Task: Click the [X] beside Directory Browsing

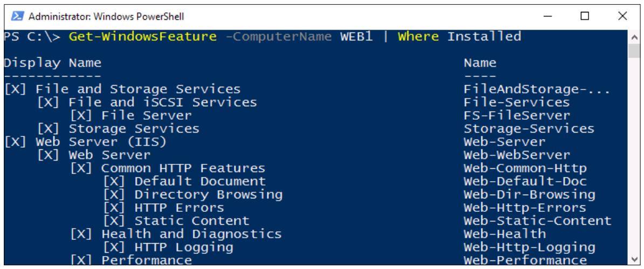Action: point(114,194)
